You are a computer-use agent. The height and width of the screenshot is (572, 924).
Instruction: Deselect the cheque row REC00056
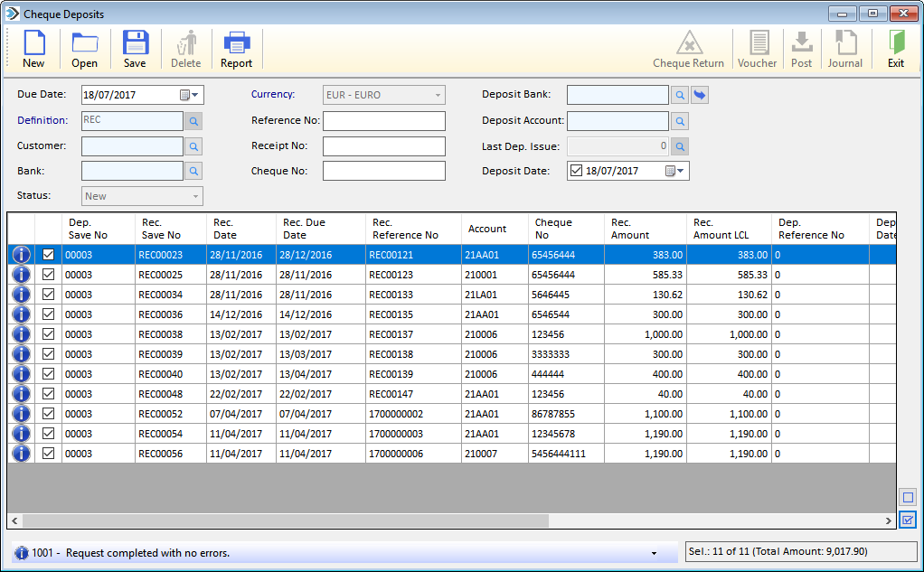tap(48, 453)
